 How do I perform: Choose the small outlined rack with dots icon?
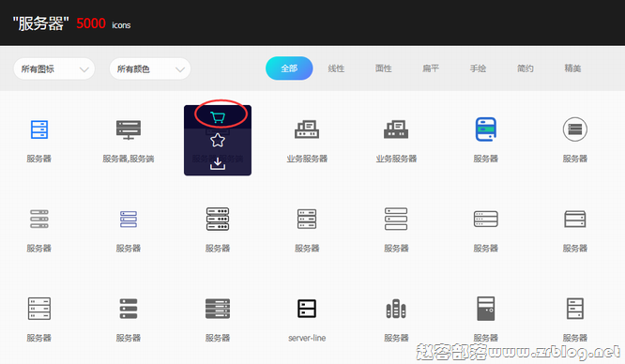tap(307, 219)
